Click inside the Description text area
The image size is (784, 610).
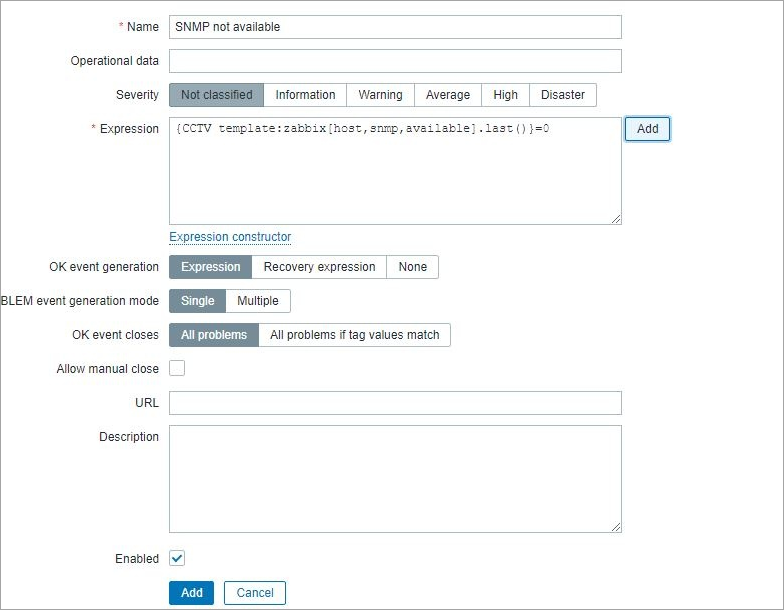coord(395,479)
